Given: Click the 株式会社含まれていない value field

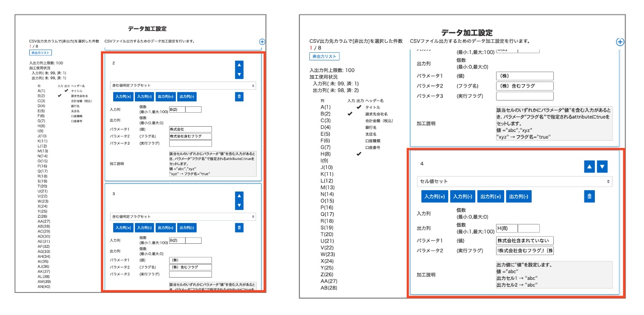Looking at the screenshot, I should point(524,241).
